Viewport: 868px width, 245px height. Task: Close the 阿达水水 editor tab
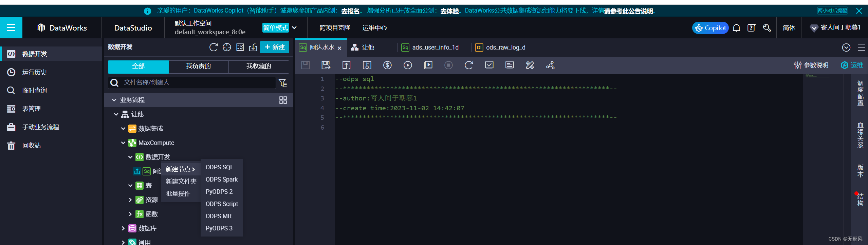point(339,48)
